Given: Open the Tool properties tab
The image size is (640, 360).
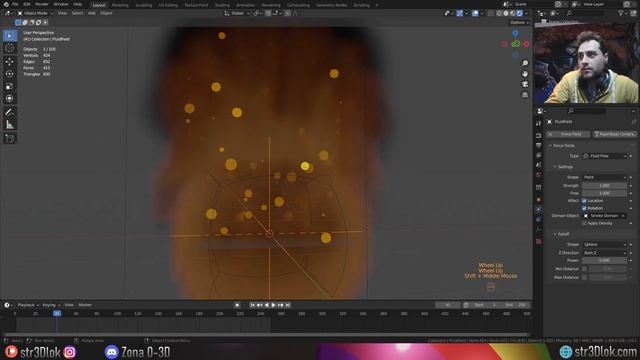Looking at the screenshot, I should tap(539, 123).
